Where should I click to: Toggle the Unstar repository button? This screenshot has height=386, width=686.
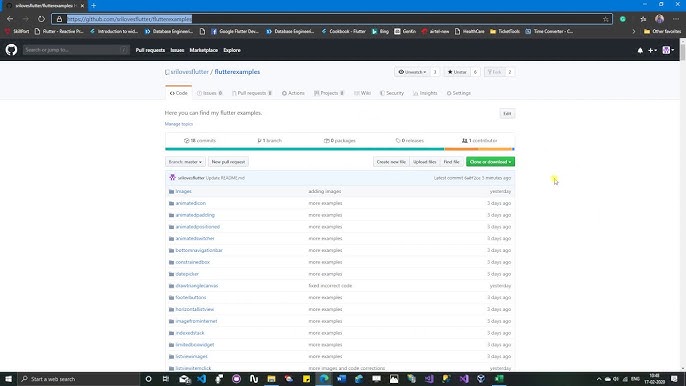[457, 72]
